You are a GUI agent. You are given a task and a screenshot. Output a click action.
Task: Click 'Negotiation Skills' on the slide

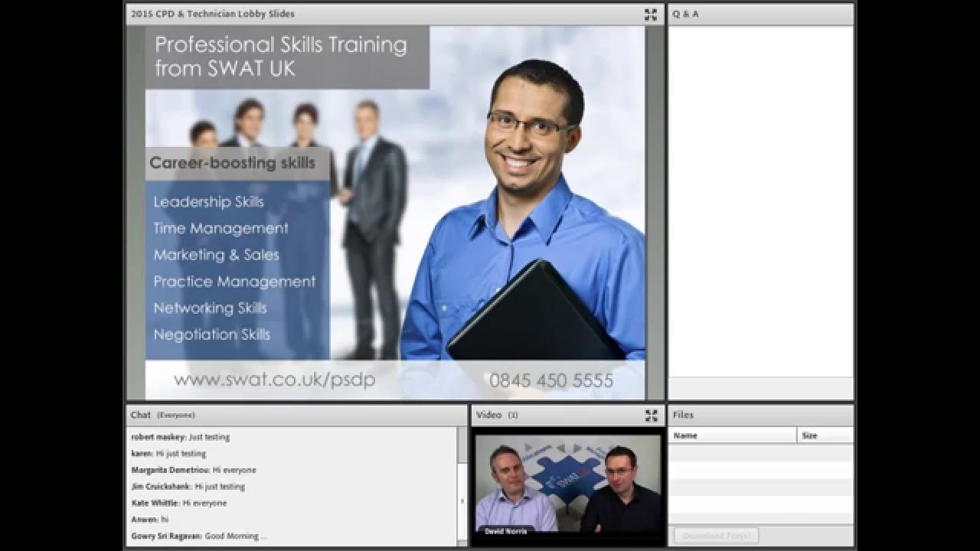[x=211, y=334]
